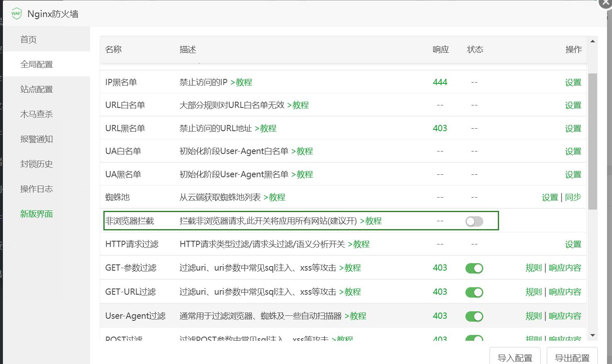View the 操作日志 page
Image resolution: width=612 pixels, height=364 pixels.
(36, 189)
